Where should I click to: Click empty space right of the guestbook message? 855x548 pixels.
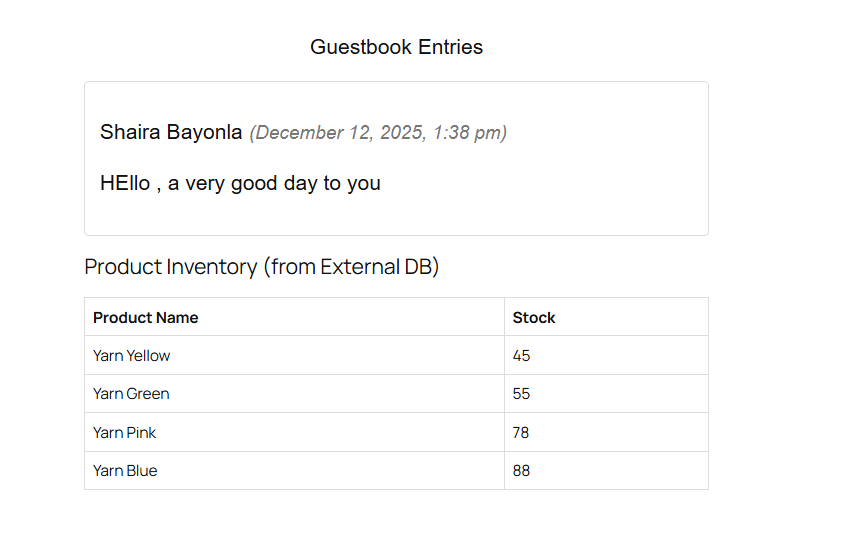pos(560,184)
